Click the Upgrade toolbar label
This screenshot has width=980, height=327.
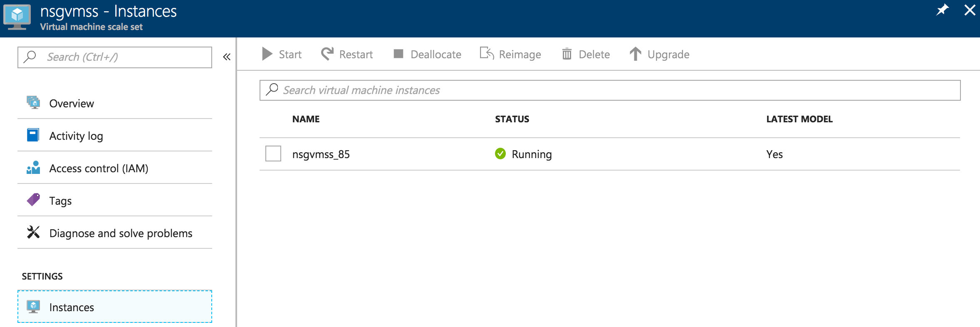(x=668, y=54)
